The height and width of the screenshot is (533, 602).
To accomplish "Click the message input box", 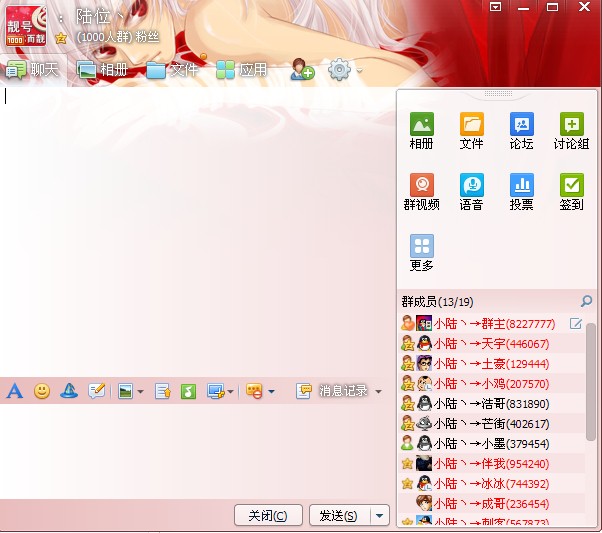I will pos(196,451).
